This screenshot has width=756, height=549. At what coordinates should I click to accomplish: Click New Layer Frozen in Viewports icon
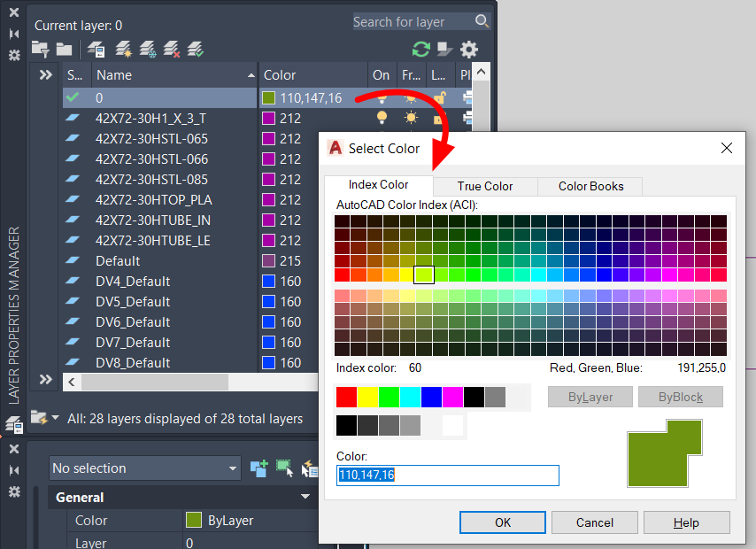click(x=148, y=50)
